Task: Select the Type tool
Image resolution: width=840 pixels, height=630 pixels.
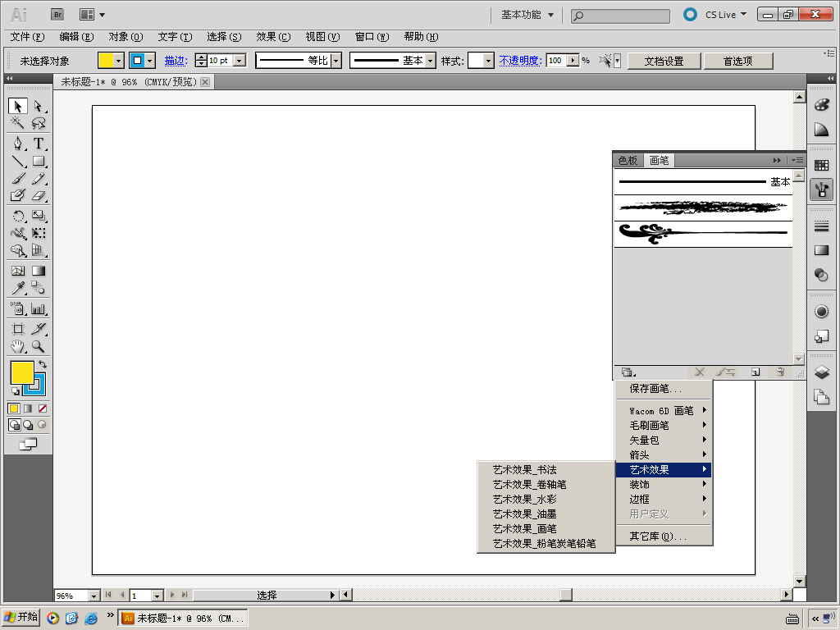Action: click(x=38, y=144)
